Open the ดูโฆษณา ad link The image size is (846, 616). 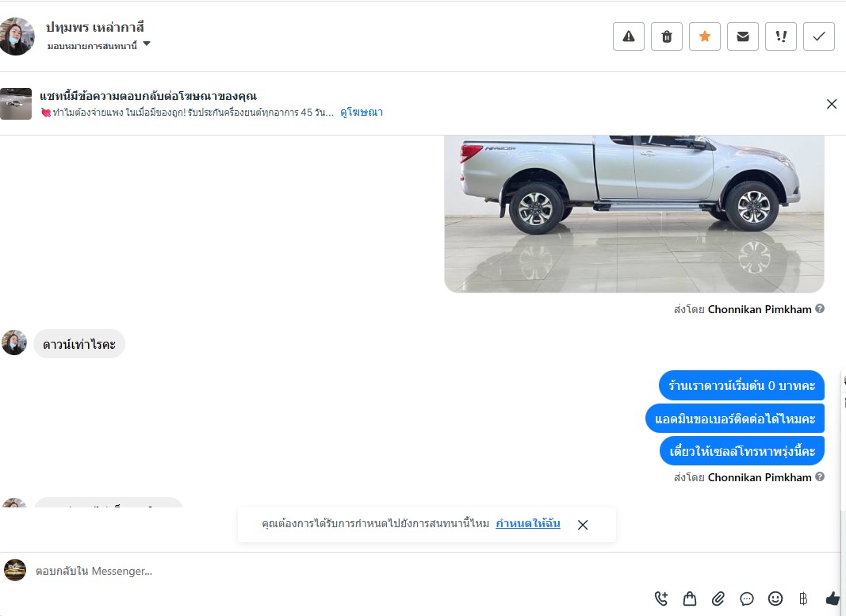362,113
